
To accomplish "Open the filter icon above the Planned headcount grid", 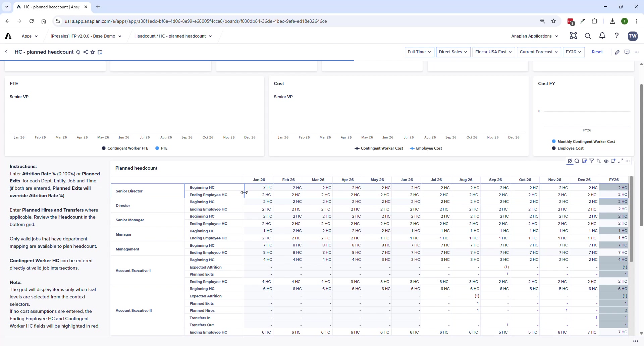I will (592, 161).
